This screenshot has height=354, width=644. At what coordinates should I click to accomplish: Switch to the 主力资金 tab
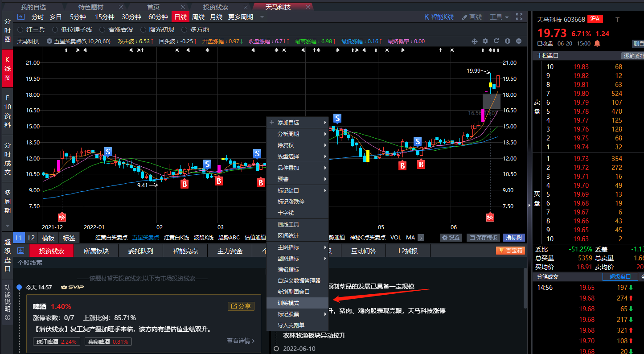coord(230,251)
